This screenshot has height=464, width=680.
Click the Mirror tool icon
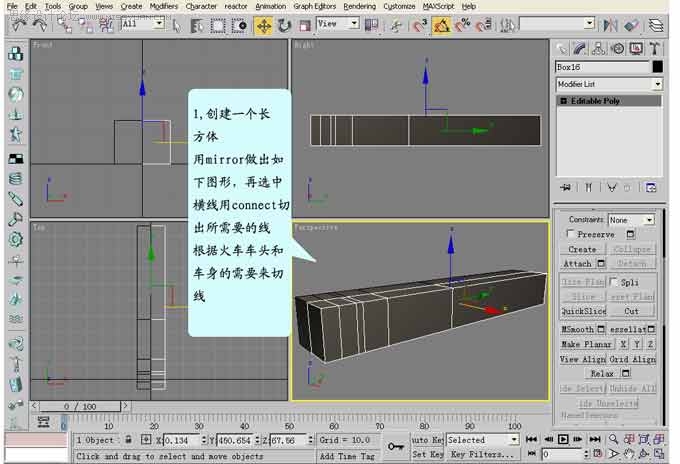tap(610, 26)
